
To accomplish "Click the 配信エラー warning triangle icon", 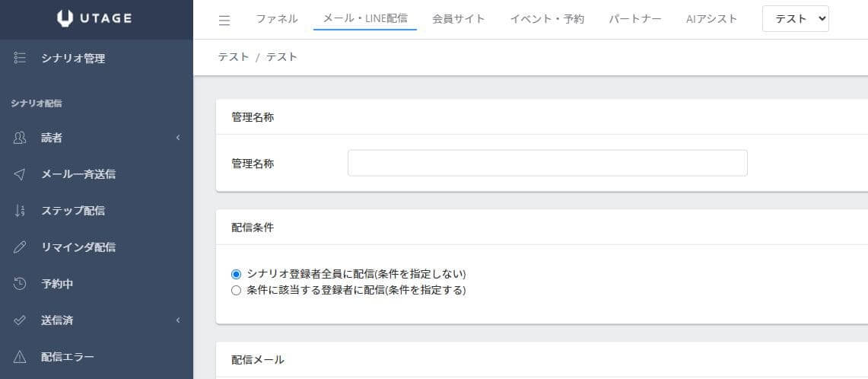I will [19, 357].
